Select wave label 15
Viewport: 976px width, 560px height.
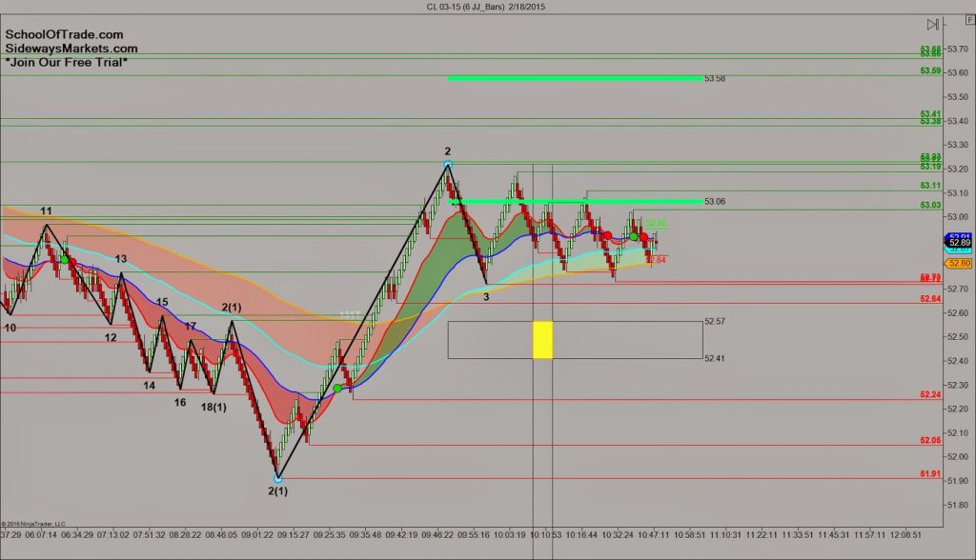coord(162,302)
